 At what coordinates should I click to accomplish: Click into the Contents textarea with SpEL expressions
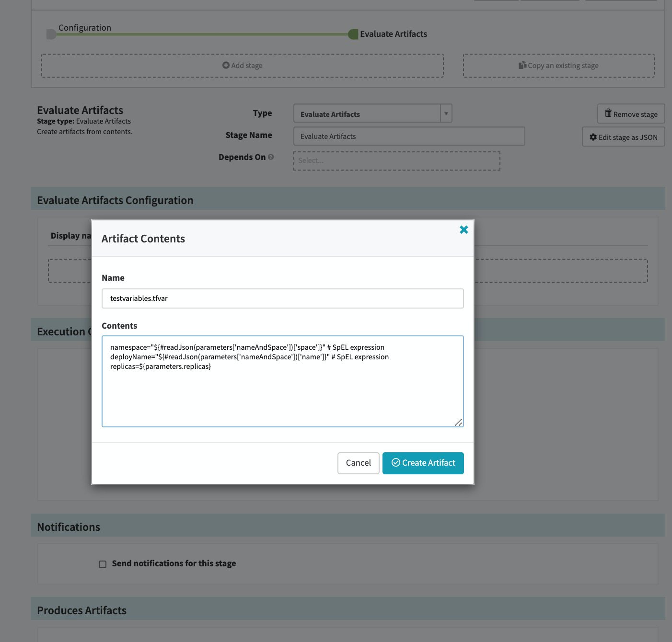pyautogui.click(x=282, y=381)
